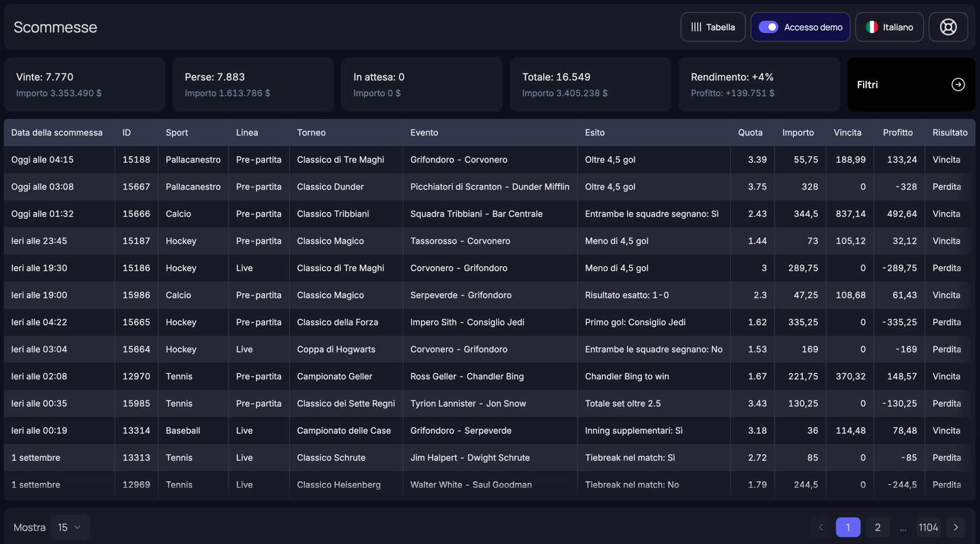Screen dimensions: 980x544
Task: Click the Vinte summary card
Action: [x=84, y=84]
